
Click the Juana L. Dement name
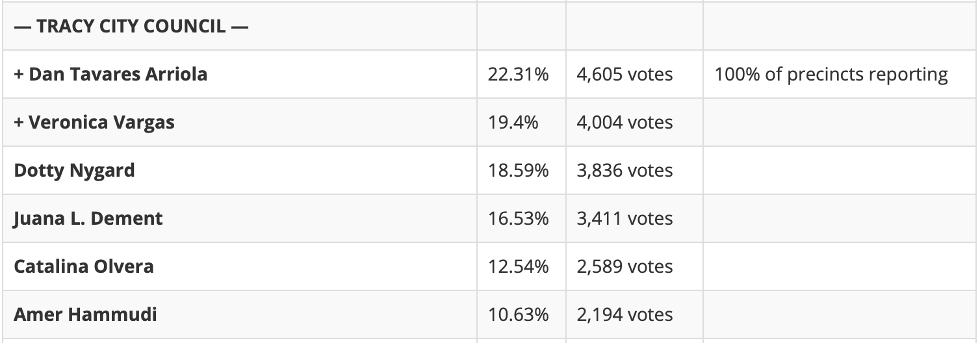tap(88, 218)
